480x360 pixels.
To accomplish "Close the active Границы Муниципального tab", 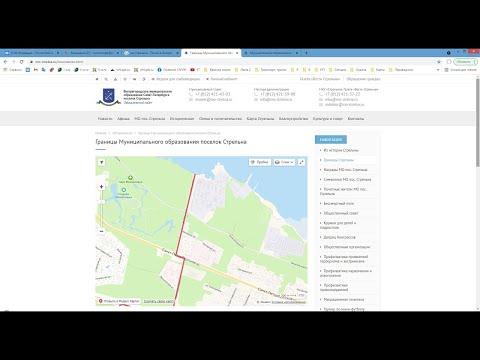I will click(x=237, y=53).
